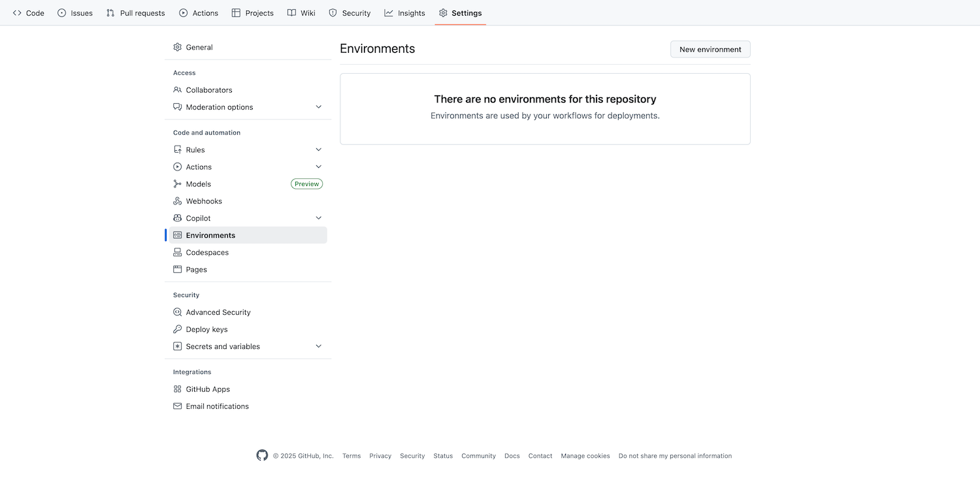The height and width of the screenshot is (484, 980).
Task: Expand the Rules section chevron
Action: coord(319,150)
